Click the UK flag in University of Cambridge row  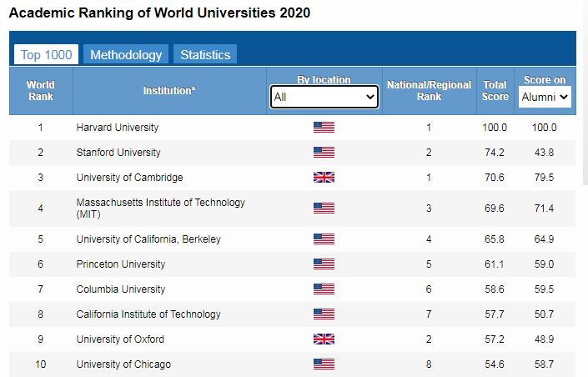pyautogui.click(x=324, y=177)
